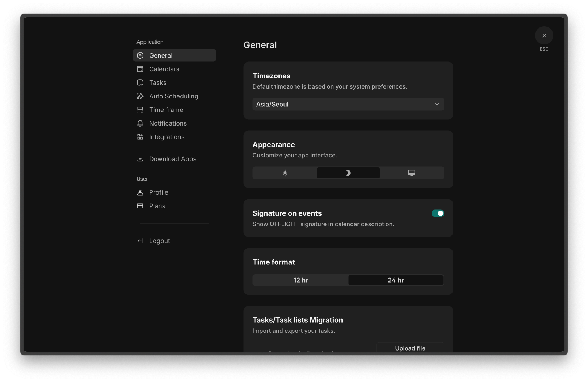Switch time format to 12 hr
The image size is (588, 382).
[x=301, y=280]
